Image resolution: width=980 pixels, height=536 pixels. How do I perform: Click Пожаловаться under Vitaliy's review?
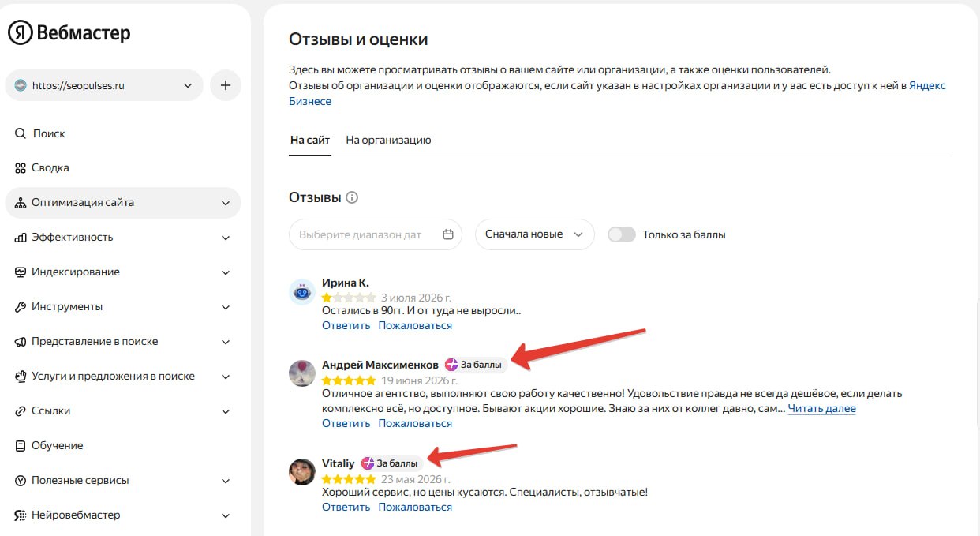tap(415, 507)
